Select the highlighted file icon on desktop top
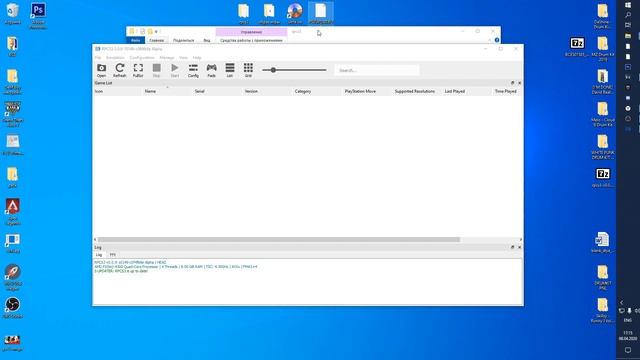This screenshot has width=640, height=360. 320,13
